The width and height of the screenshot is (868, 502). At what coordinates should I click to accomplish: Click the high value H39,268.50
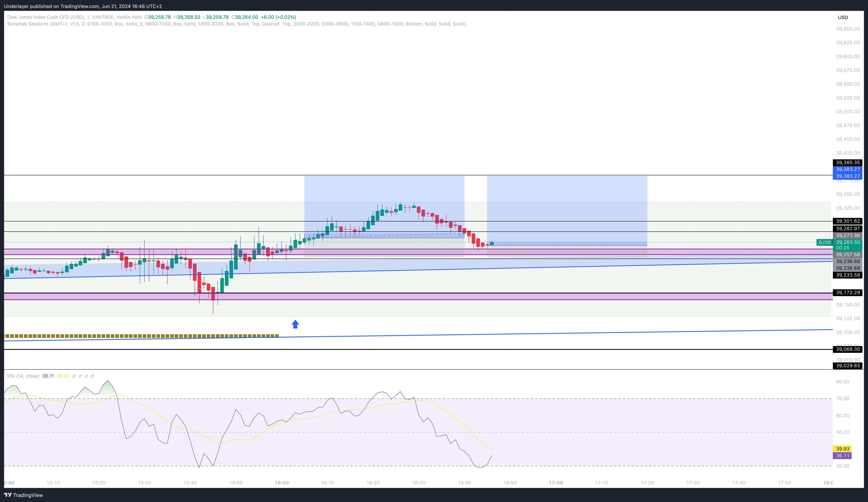coord(187,17)
